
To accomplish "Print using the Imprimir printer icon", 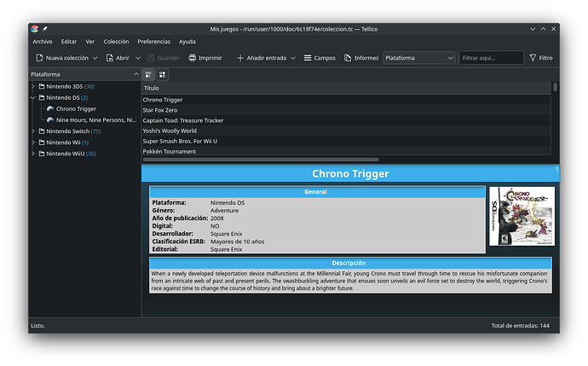I will pyautogui.click(x=192, y=58).
